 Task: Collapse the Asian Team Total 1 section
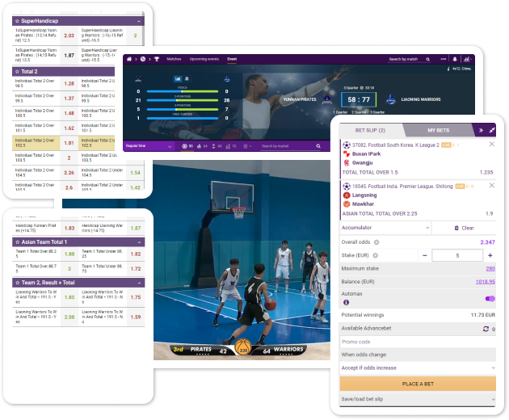[139, 242]
